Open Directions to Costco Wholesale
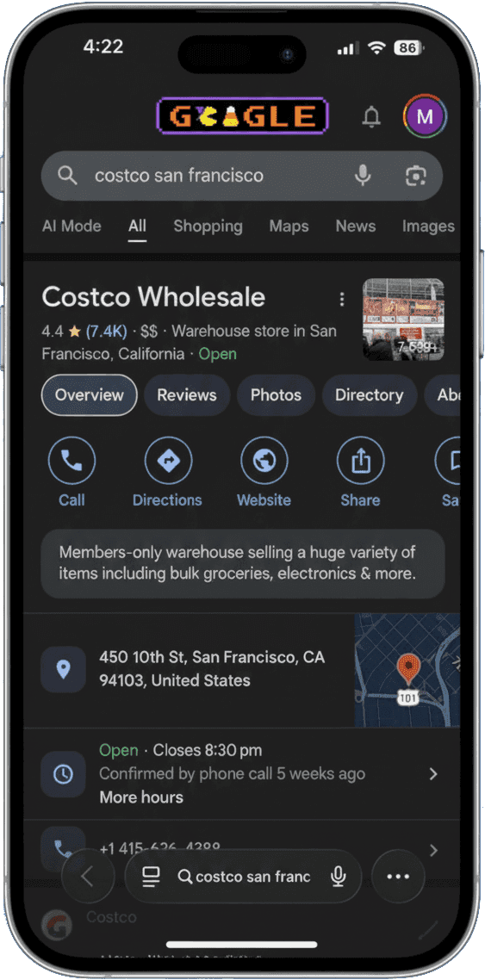The width and height of the screenshot is (485, 980). 168,462
